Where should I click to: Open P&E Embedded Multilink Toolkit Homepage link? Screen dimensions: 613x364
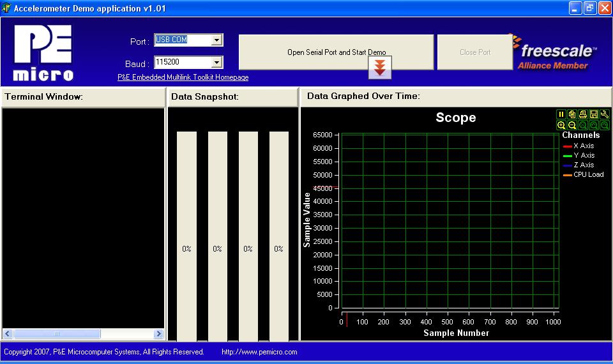coord(183,77)
